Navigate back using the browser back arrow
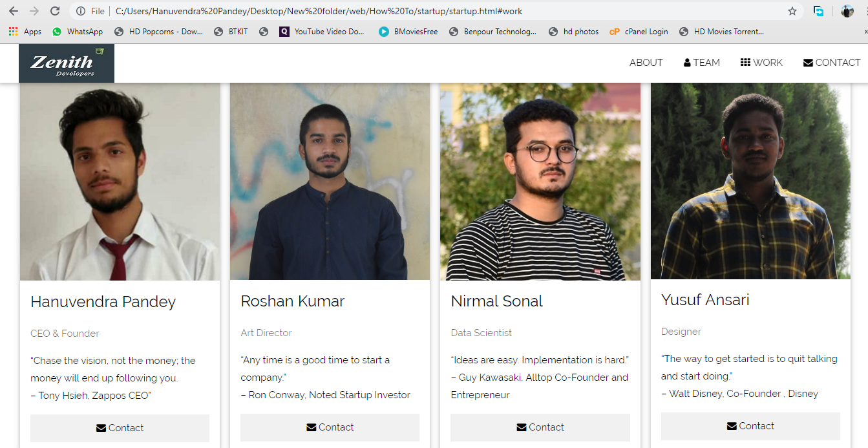The height and width of the screenshot is (448, 868). pos(14,11)
